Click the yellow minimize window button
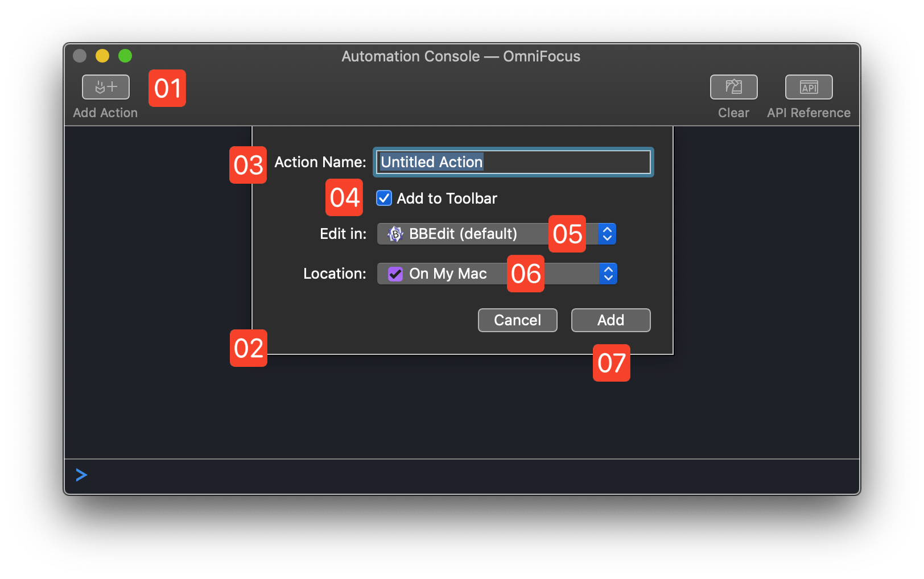The image size is (924, 579). click(x=102, y=56)
